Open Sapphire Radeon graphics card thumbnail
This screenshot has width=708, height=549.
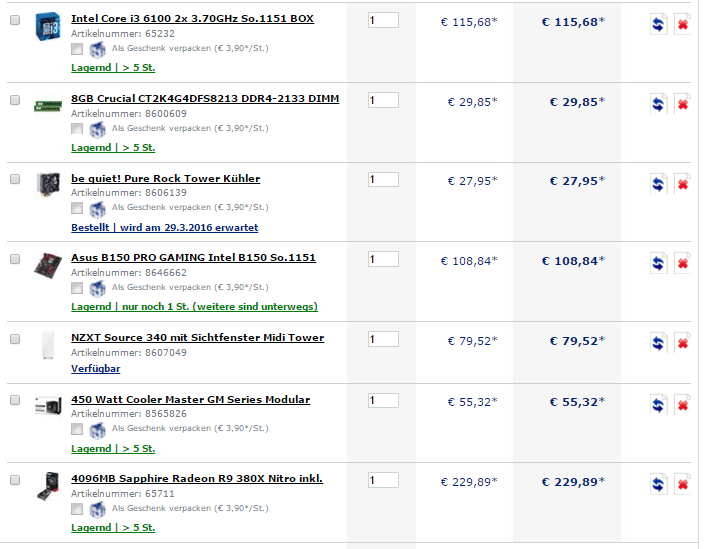(48, 486)
